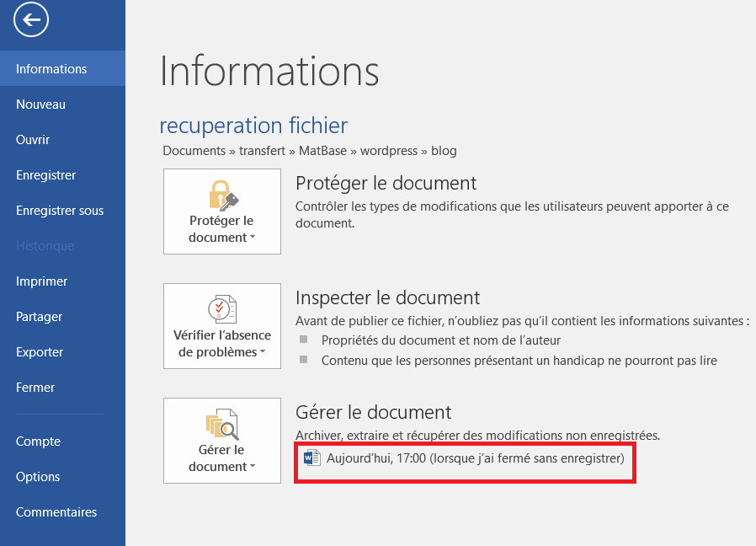Screen dimensions: 756x546
Task: Click wordpress in the file path
Action: (389, 151)
